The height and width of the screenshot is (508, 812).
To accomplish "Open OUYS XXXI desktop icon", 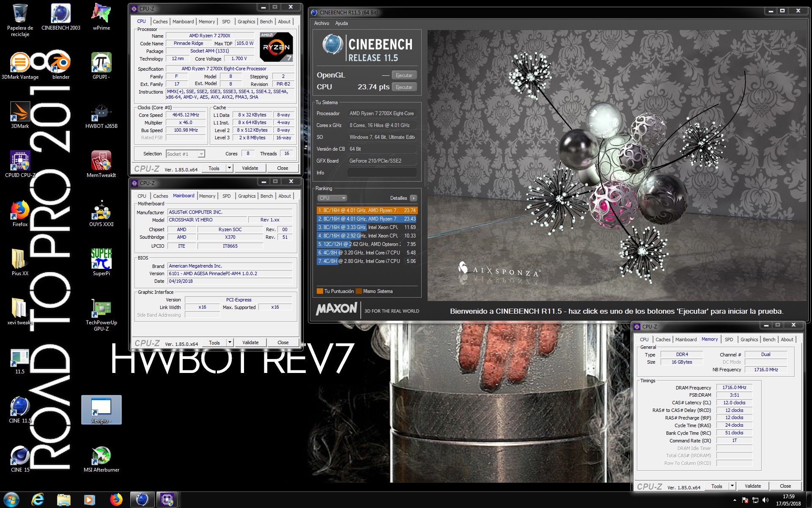I will pos(101,213).
